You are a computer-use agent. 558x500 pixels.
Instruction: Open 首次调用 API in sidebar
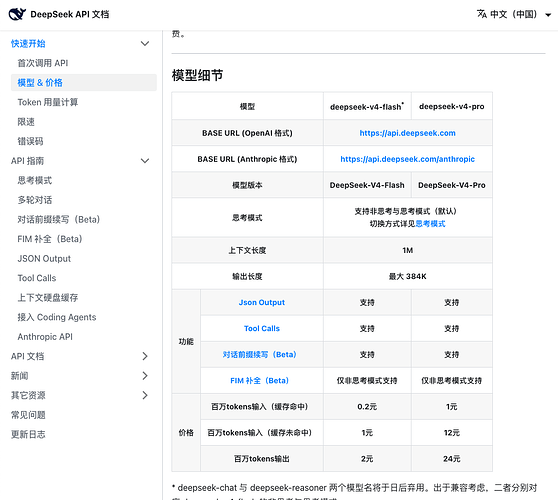tap(43, 63)
